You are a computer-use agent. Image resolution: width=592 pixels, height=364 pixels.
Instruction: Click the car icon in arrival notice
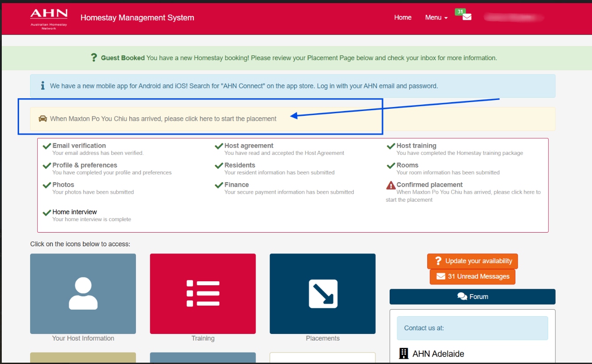43,119
